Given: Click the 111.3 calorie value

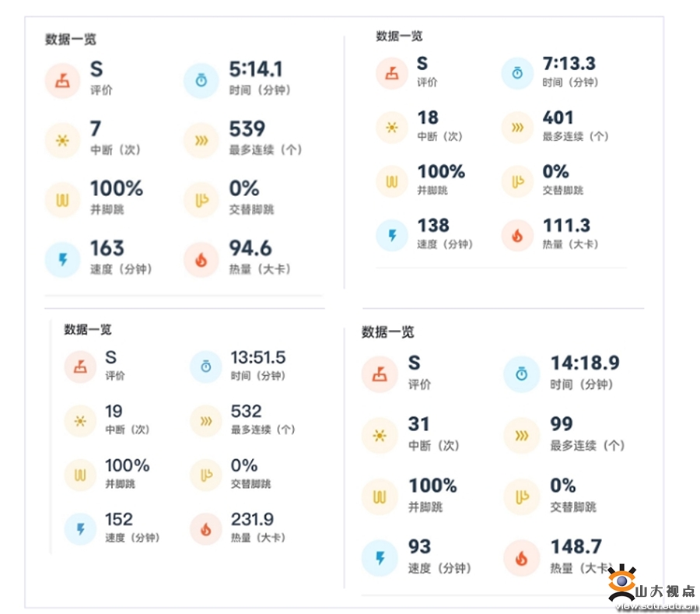Looking at the screenshot, I should 566,226.
